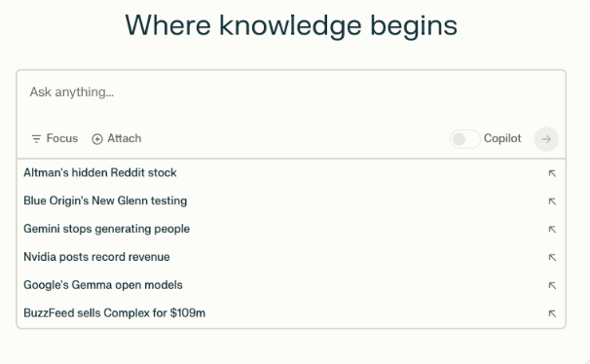Click arrow icon beside BuzzFeed sells Complex

point(552,313)
